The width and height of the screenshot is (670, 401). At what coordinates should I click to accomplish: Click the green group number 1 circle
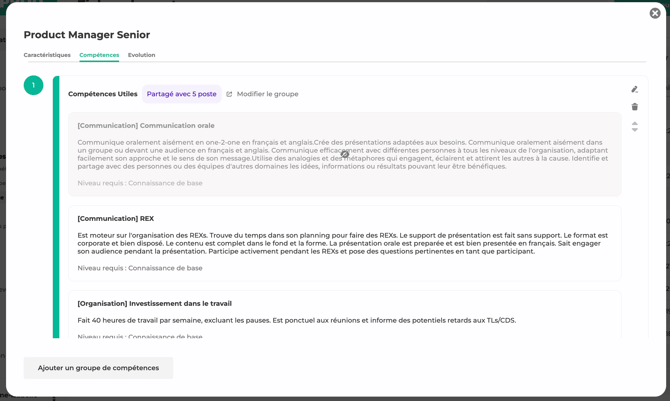33,86
